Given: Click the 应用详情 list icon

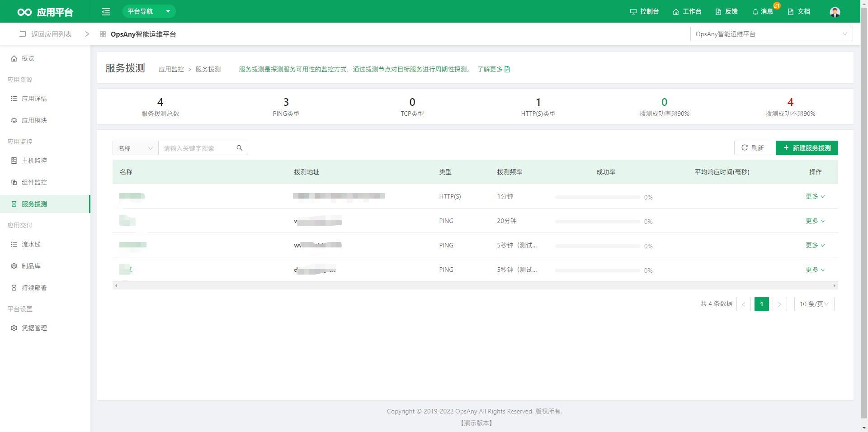Looking at the screenshot, I should point(14,99).
